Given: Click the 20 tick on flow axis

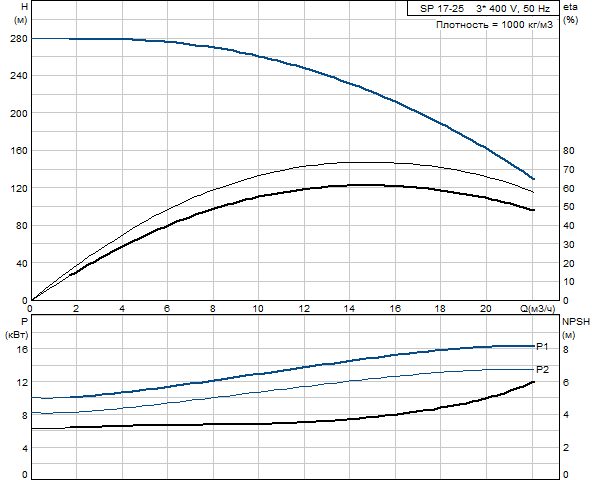Looking at the screenshot, I should pos(486,309).
